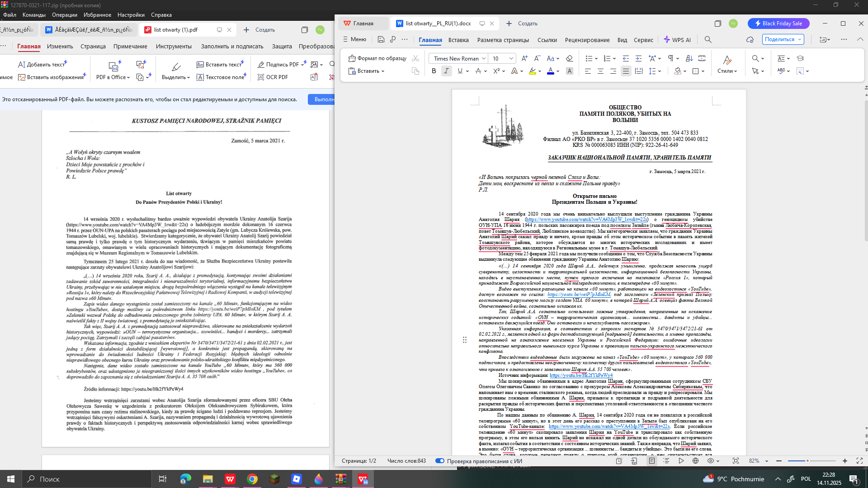This screenshot has height=488, width=868.
Task: Click the clear formatting eraser icon
Action: click(569, 58)
